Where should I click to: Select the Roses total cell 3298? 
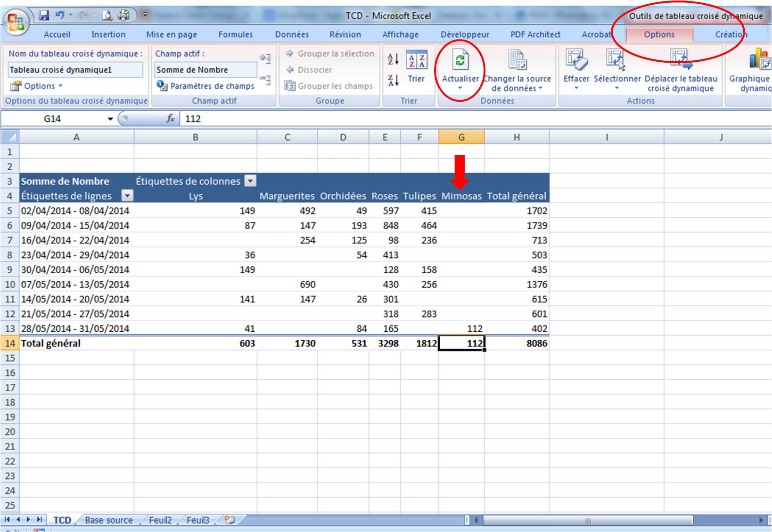click(x=385, y=343)
